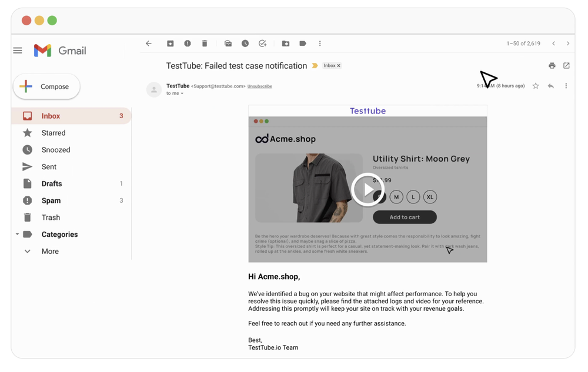This screenshot has height=372, width=588.
Task: Select size XL in the video preview
Action: point(430,197)
